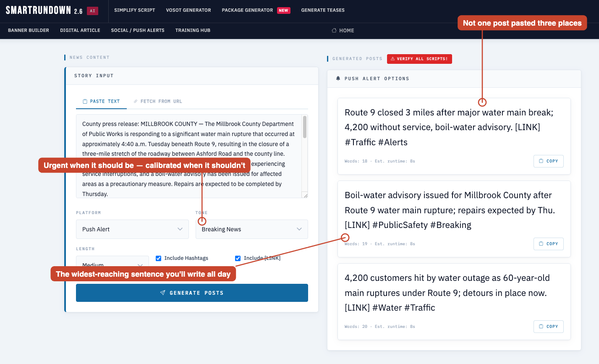Click the Platform field label
599x364 pixels.
click(88, 213)
